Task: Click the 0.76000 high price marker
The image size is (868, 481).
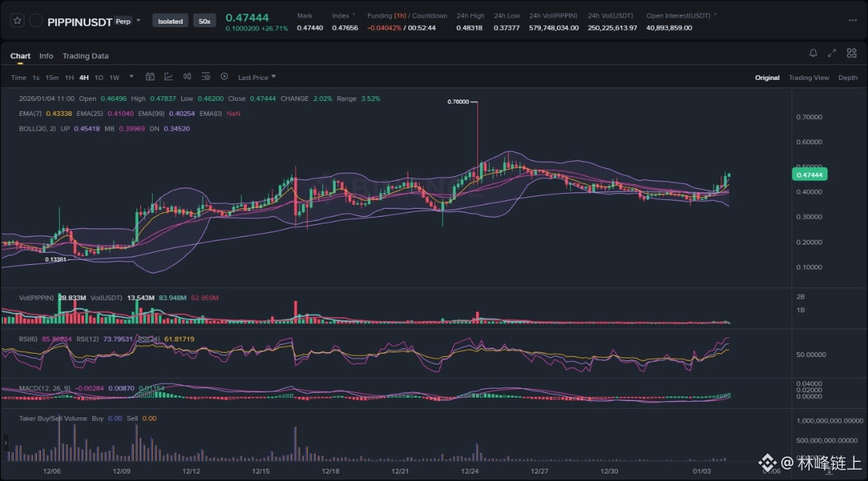Action: [x=458, y=102]
